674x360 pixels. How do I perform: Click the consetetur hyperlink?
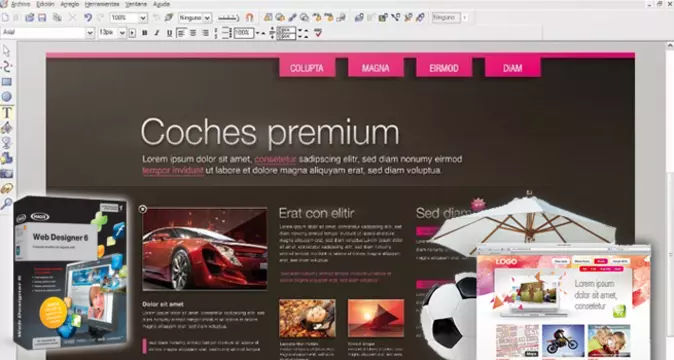coord(276,159)
